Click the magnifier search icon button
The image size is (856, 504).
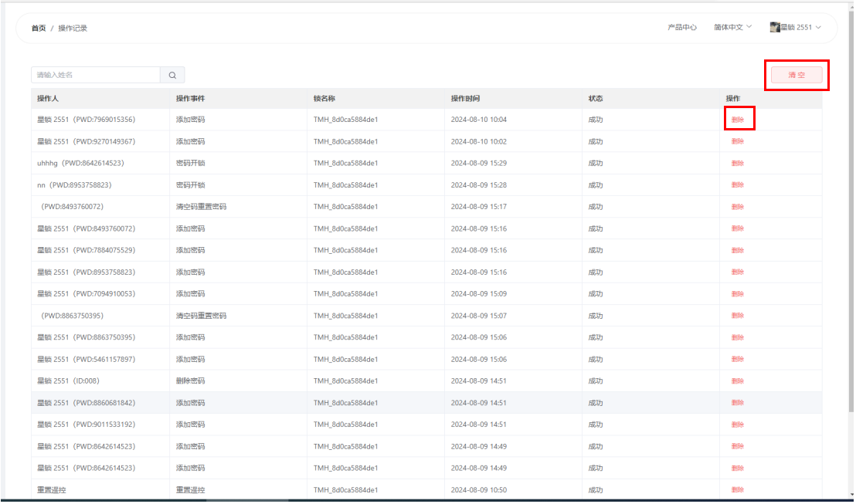(x=172, y=75)
